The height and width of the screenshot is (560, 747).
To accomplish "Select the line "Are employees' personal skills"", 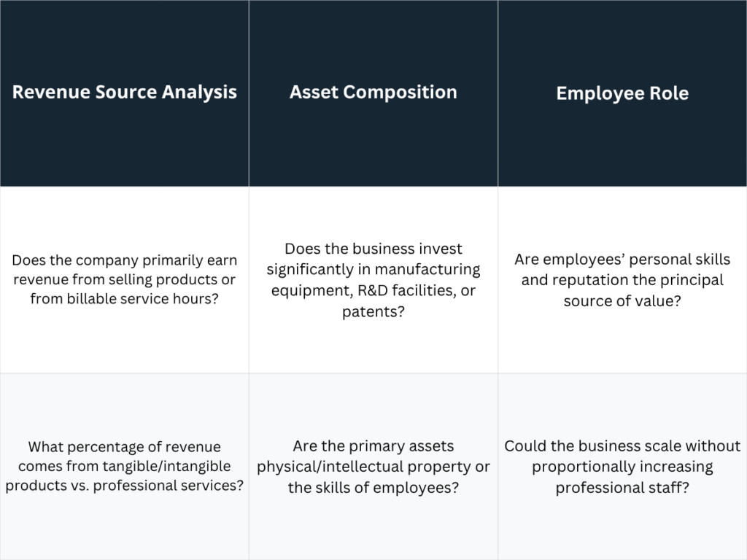I will point(622,260).
